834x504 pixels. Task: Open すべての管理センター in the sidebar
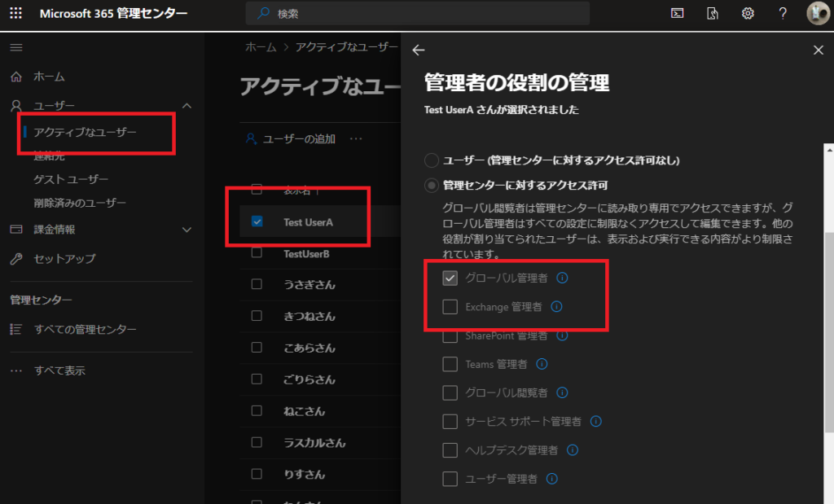(x=85, y=330)
